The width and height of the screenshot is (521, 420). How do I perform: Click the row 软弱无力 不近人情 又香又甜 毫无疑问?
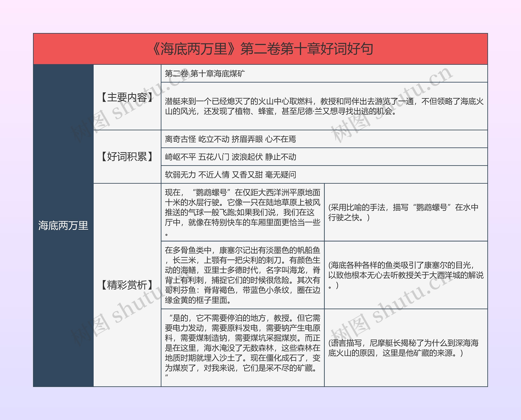(x=324, y=174)
